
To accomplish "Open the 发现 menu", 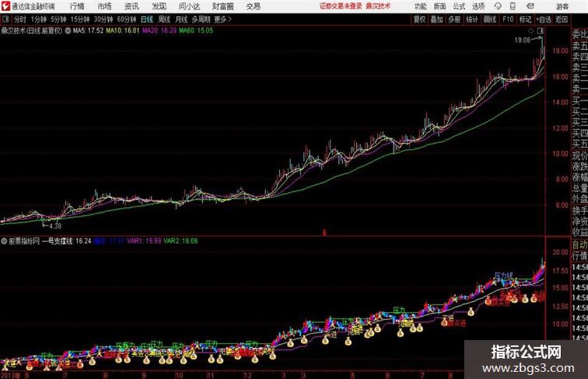I will [159, 6].
